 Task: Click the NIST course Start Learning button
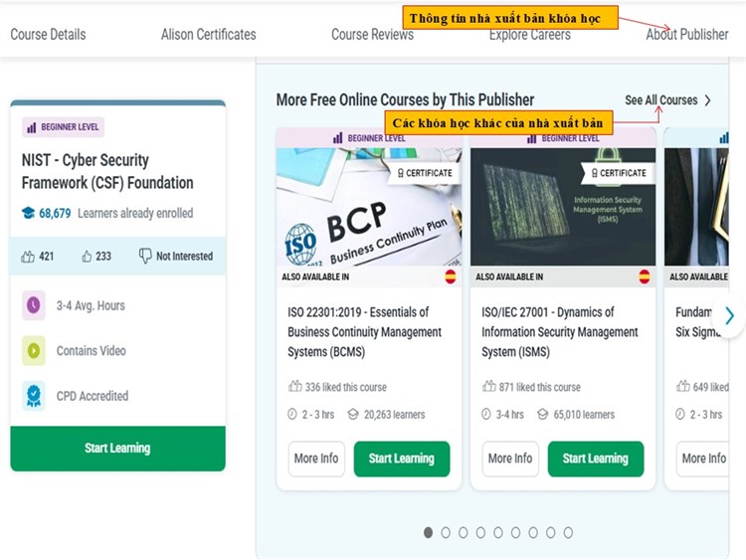(x=118, y=449)
